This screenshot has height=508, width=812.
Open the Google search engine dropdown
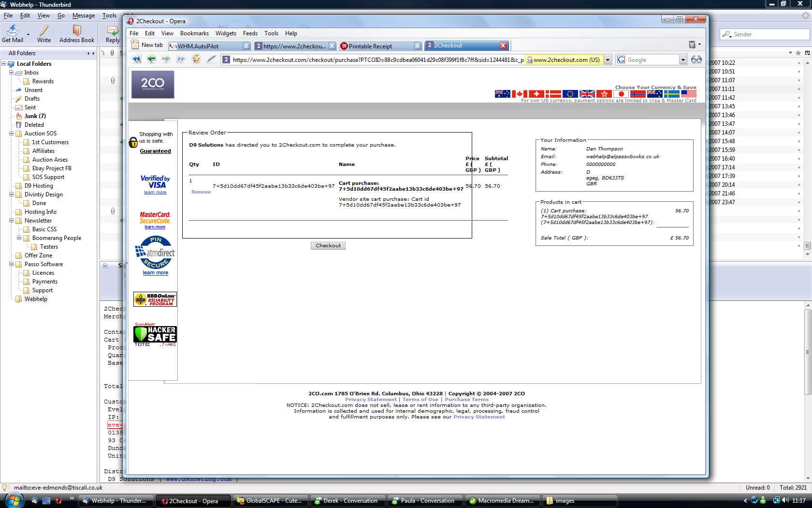[x=682, y=60]
